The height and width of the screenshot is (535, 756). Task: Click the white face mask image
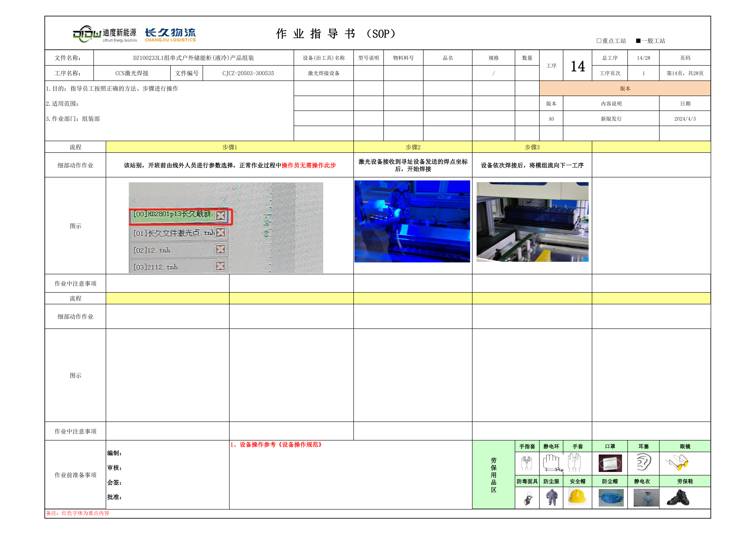[610, 463]
